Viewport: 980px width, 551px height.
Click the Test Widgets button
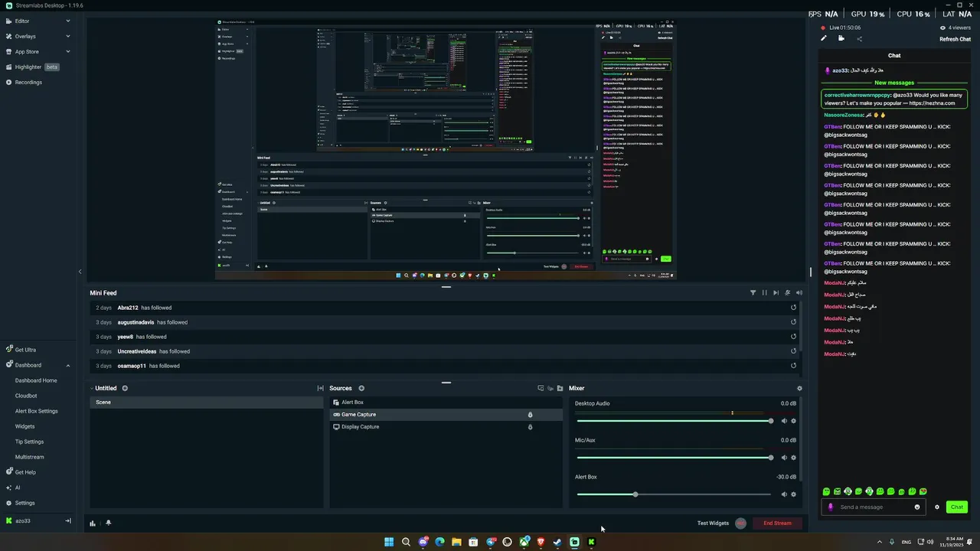[713, 523]
